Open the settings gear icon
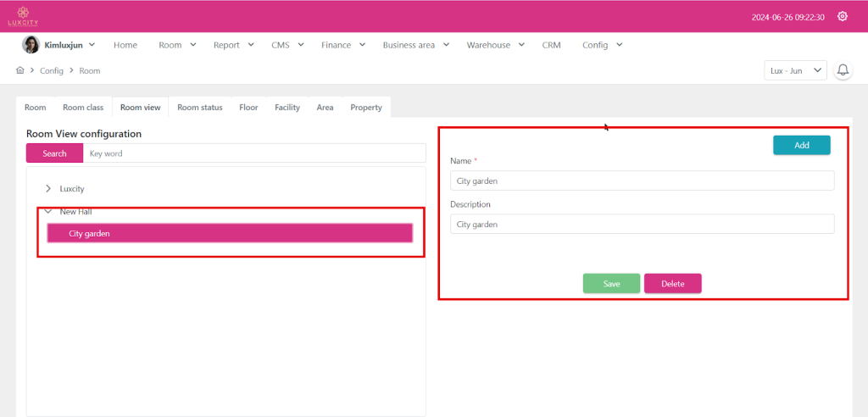This screenshot has width=868, height=417. [x=842, y=16]
